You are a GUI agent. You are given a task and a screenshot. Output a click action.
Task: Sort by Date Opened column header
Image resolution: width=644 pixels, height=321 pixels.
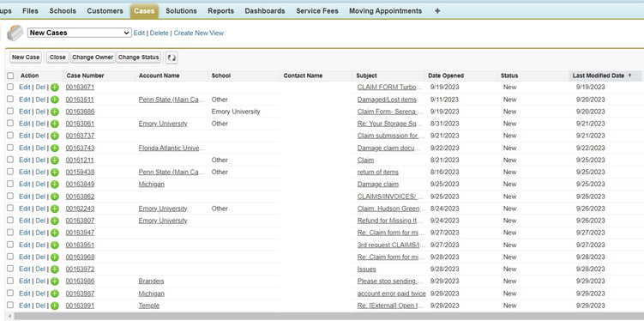pyautogui.click(x=446, y=76)
